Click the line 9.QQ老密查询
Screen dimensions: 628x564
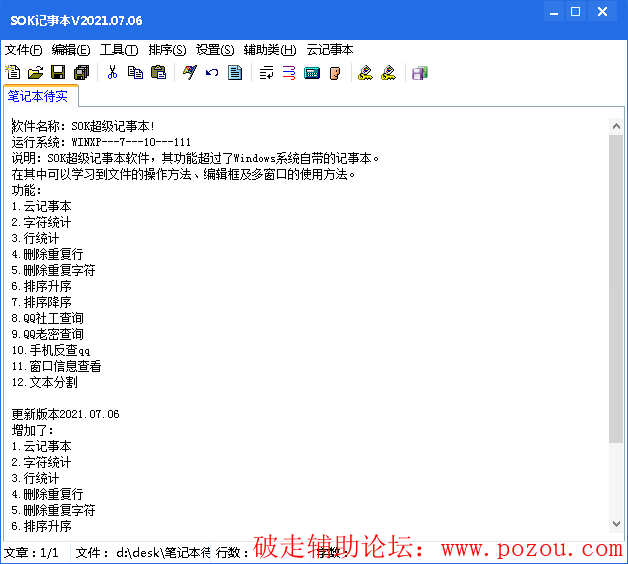(x=48, y=334)
